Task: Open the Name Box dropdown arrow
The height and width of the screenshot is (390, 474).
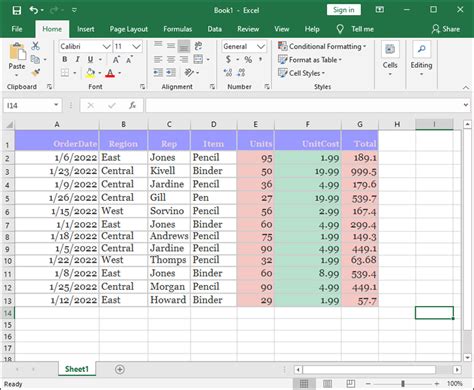Action: pyautogui.click(x=56, y=105)
